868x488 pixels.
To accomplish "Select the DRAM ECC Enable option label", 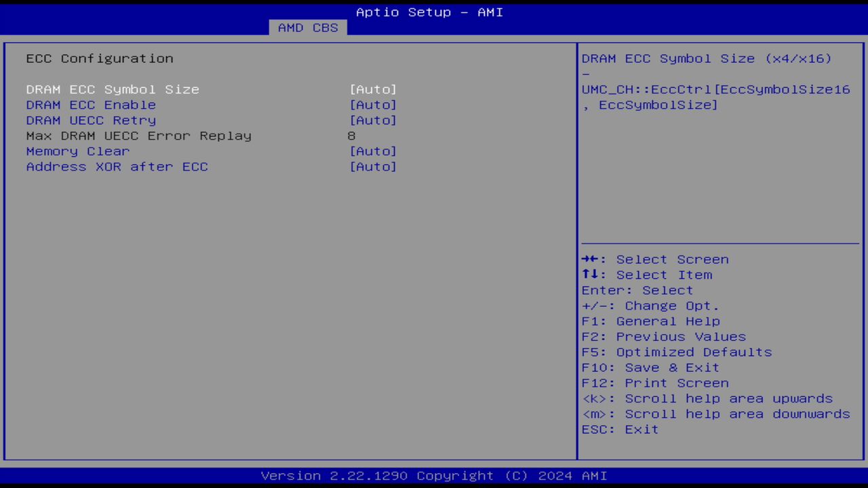I will click(x=91, y=105).
